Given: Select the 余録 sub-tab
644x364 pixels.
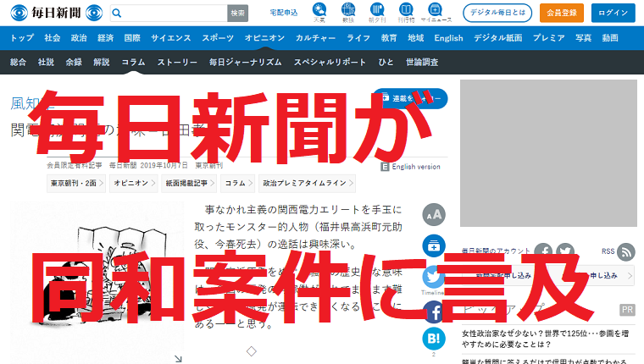Looking at the screenshot, I should [74, 63].
